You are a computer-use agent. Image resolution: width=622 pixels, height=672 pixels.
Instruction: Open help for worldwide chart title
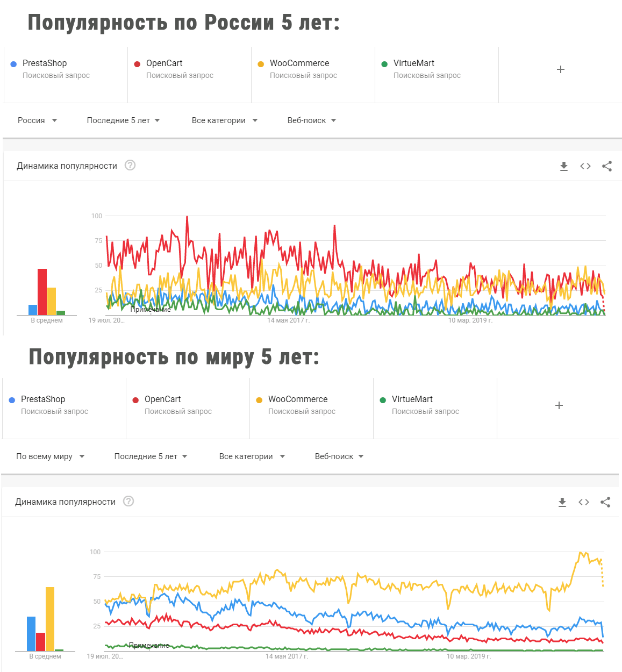click(x=128, y=501)
